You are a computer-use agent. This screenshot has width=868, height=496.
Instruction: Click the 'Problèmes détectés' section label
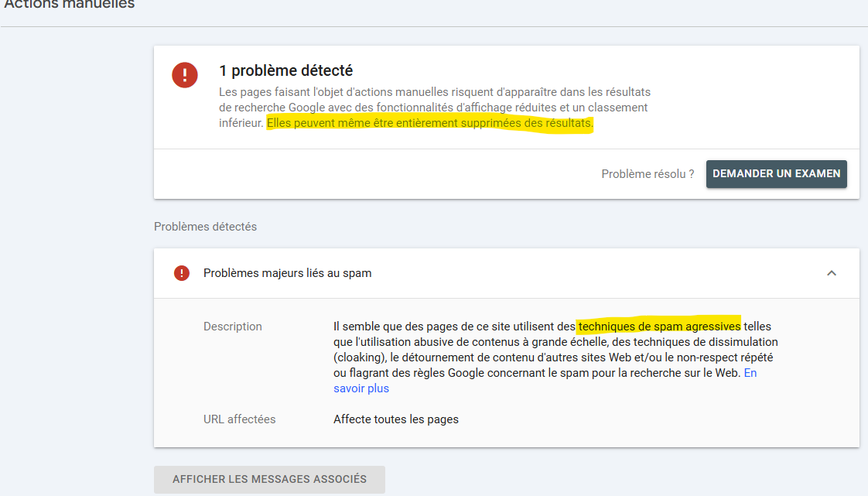205,227
